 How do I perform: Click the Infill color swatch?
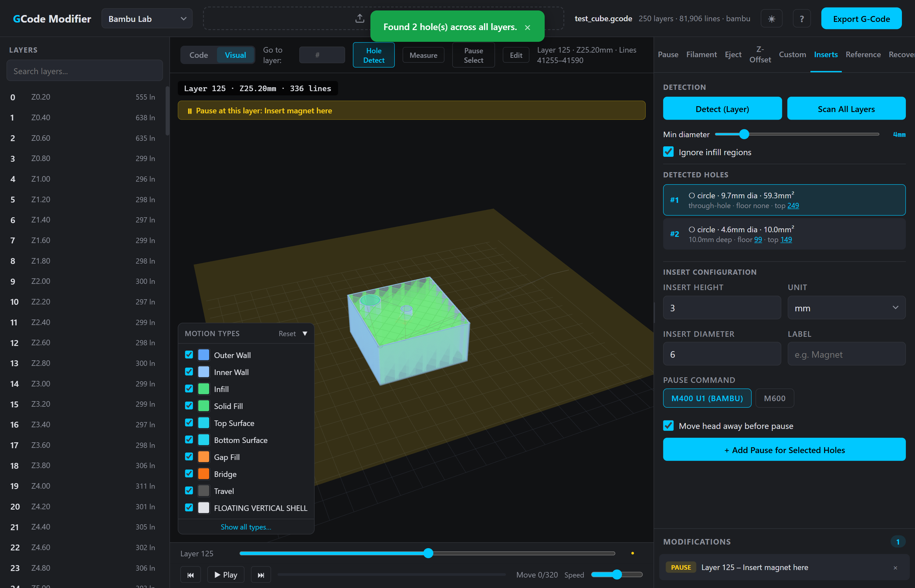(x=204, y=389)
